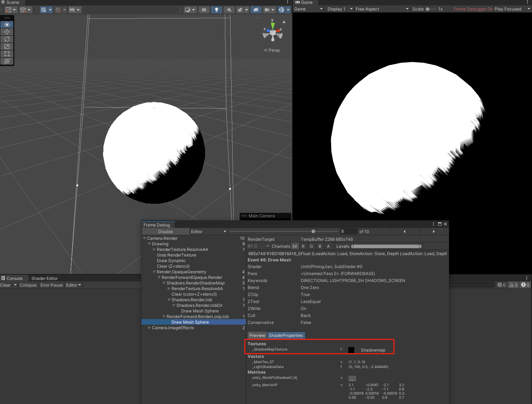Image resolution: width=532 pixels, height=404 pixels.
Task: Open Editor target dropdown in Frame Debug
Action: 209,232
